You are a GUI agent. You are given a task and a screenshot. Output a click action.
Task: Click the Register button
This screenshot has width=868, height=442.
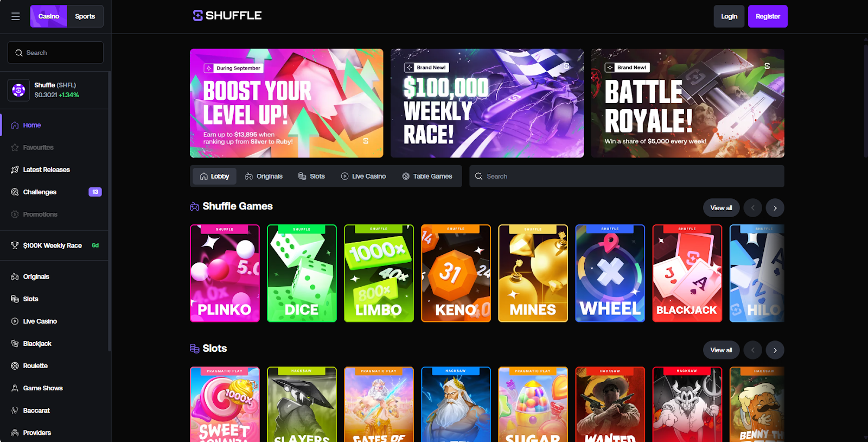[768, 16]
